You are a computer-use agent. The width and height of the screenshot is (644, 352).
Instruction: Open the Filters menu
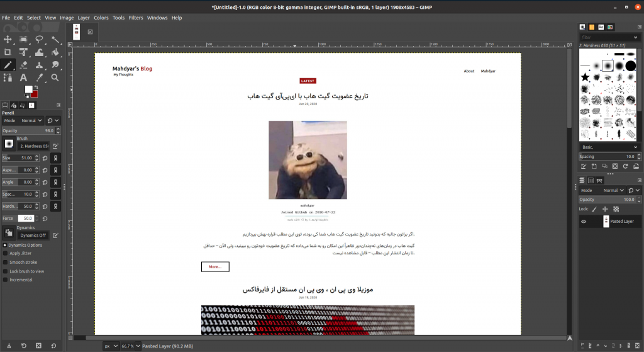(136, 18)
